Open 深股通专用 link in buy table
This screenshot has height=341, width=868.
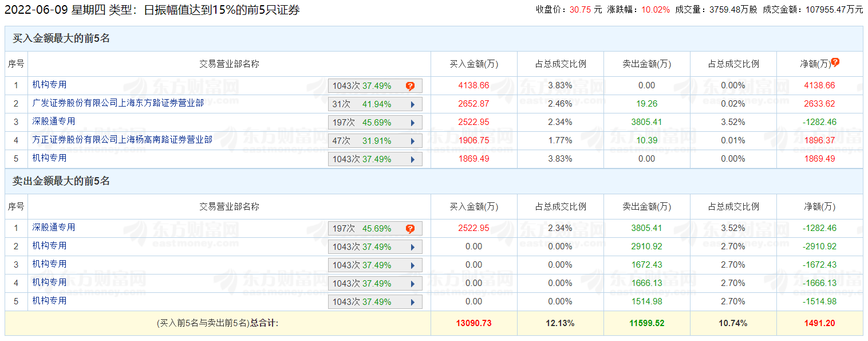tap(53, 121)
